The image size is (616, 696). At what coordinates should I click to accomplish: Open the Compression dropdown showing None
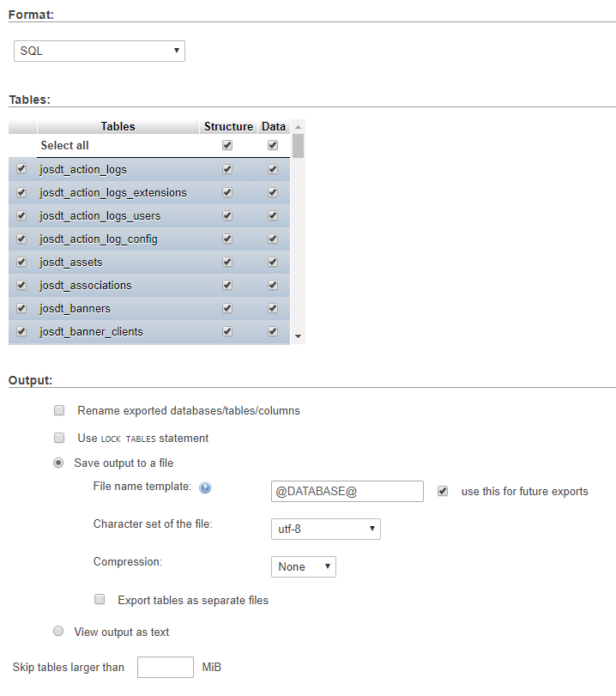(x=302, y=566)
